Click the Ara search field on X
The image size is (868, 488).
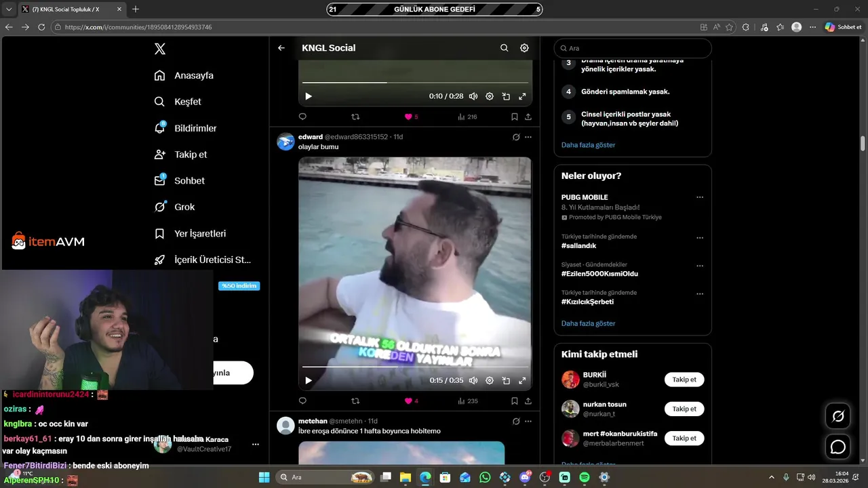[x=633, y=48]
